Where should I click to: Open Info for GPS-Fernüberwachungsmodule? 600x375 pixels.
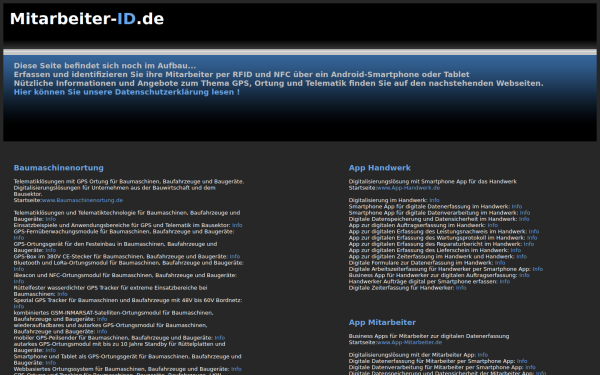coord(19,238)
